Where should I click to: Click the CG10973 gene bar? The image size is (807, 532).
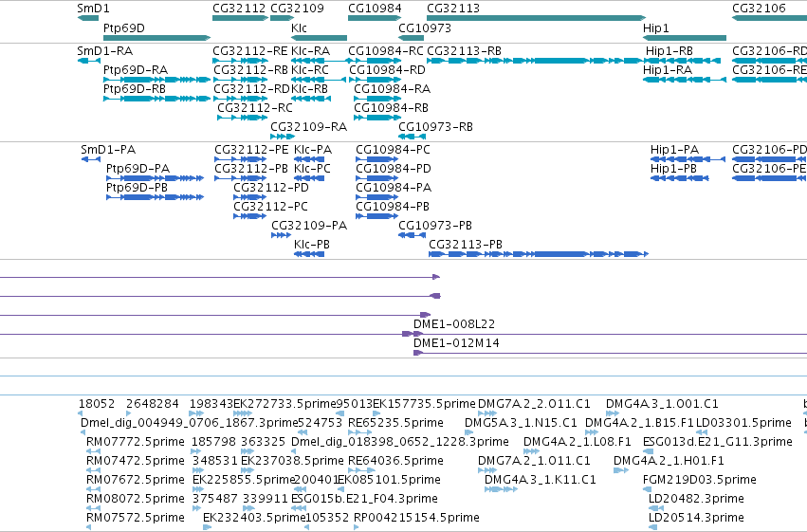[412, 38]
